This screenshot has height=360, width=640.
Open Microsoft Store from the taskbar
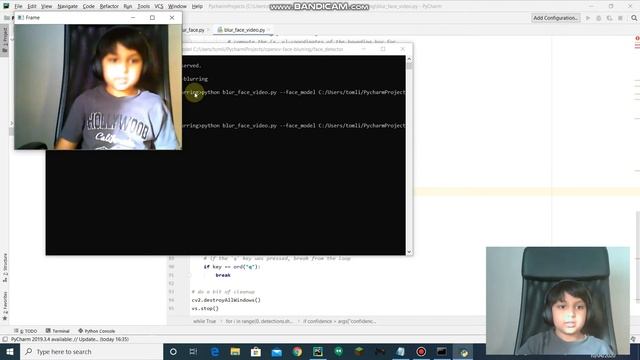click(x=256, y=351)
